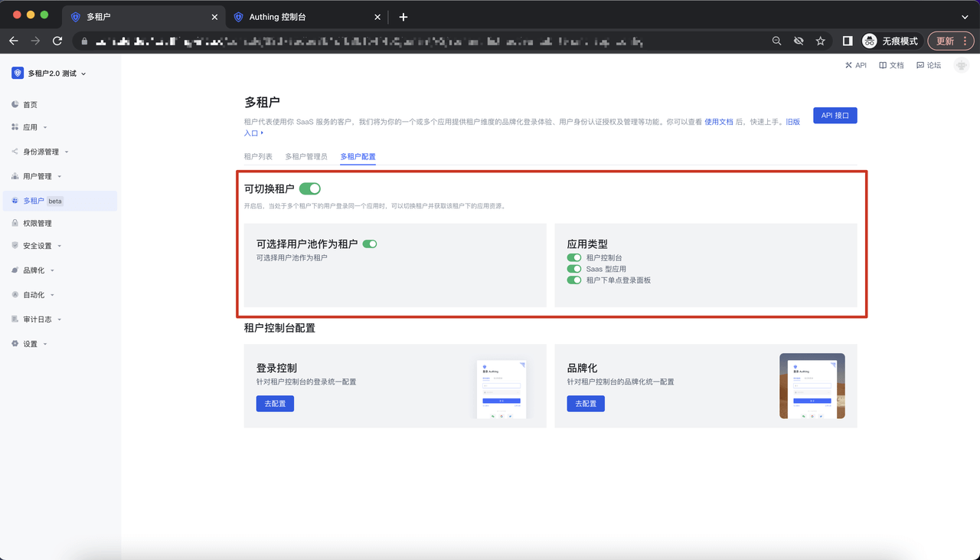Image resolution: width=980 pixels, height=560 pixels.
Task: Click the 首页 home icon in sidebar
Action: point(15,104)
